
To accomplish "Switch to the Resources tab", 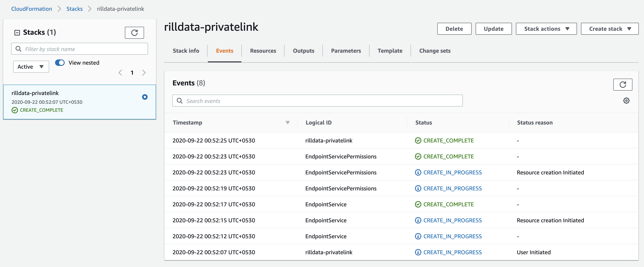I will 263,51.
